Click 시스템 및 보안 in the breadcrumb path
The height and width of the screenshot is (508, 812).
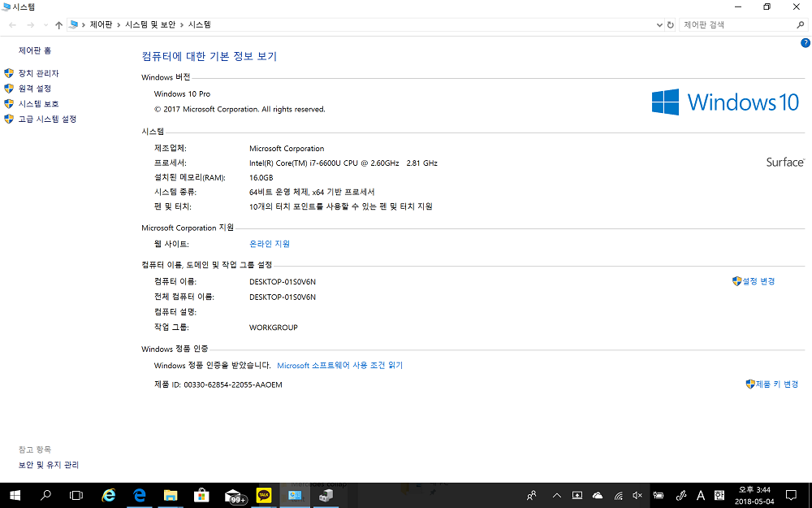(x=150, y=25)
